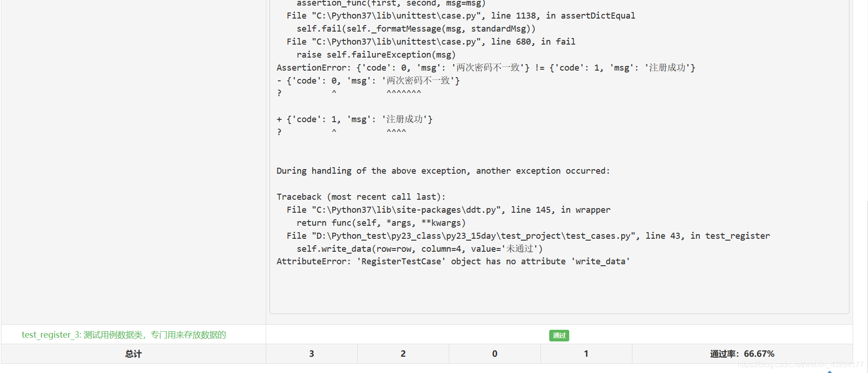Click the ddt.py line 145 wrapper line

[448, 210]
